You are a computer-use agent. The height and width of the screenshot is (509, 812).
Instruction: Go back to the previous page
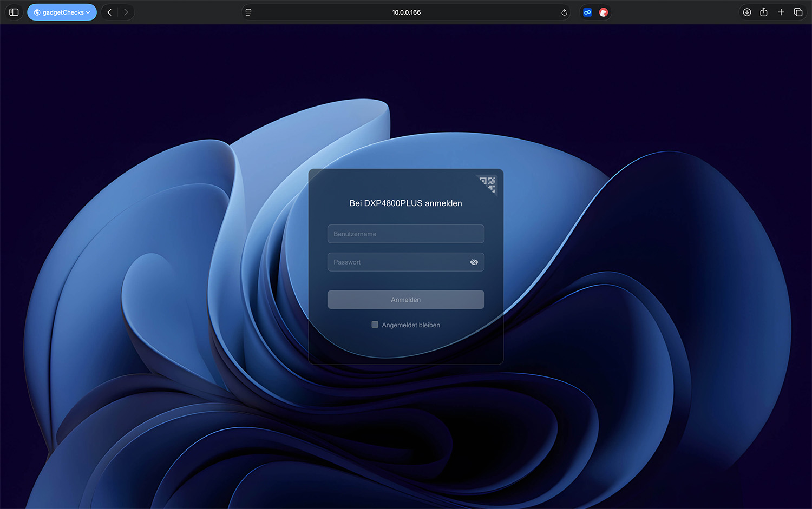pyautogui.click(x=109, y=12)
